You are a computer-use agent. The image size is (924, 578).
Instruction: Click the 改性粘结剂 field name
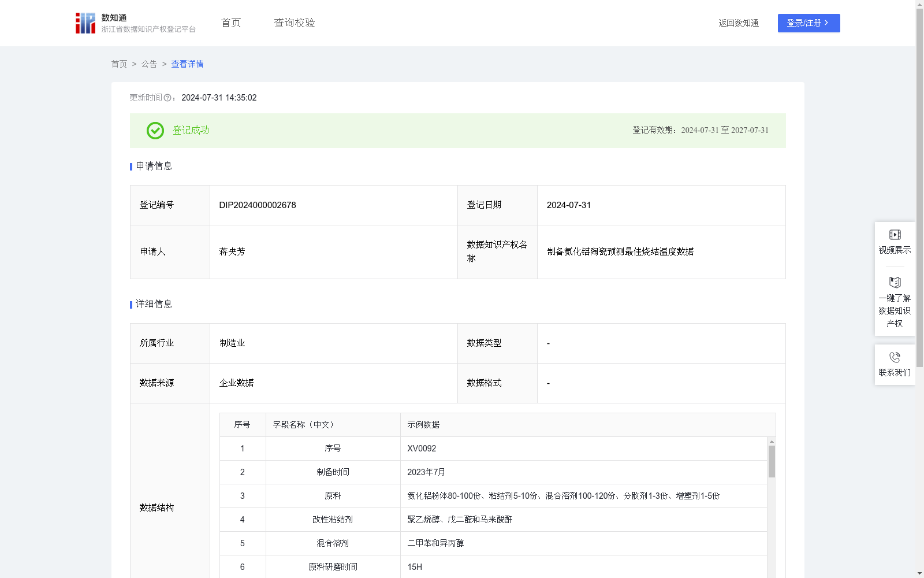(x=333, y=520)
